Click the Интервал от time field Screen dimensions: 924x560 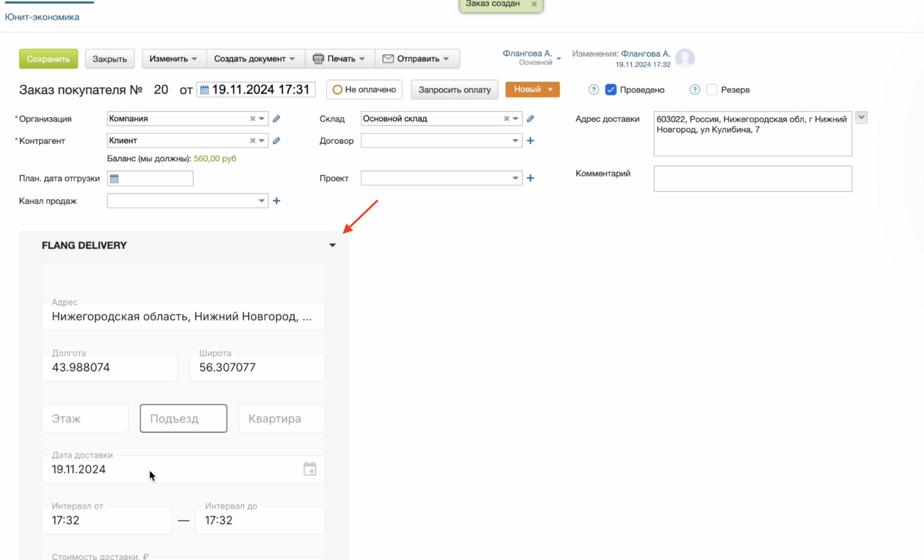(107, 520)
